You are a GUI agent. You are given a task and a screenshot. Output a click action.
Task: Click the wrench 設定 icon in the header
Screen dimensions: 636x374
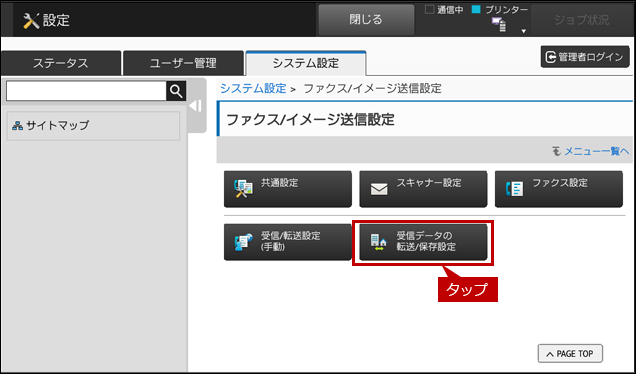(31, 21)
